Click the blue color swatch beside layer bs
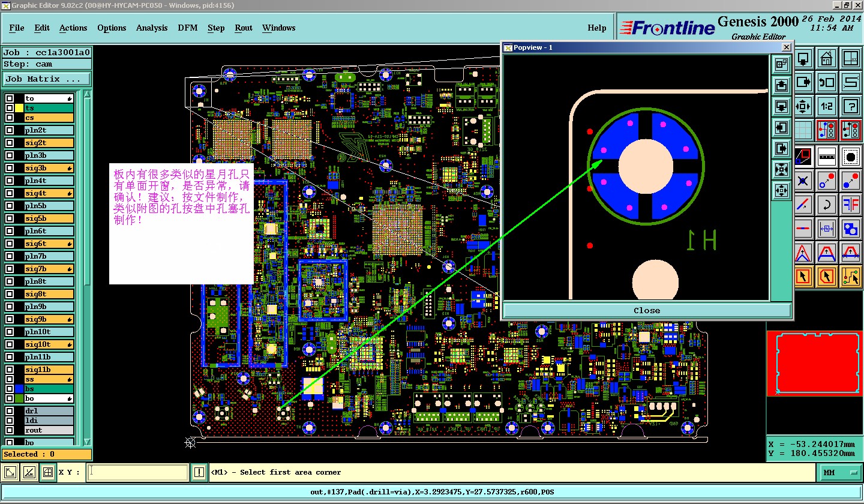Viewport: 864px width, 504px height. tap(19, 389)
